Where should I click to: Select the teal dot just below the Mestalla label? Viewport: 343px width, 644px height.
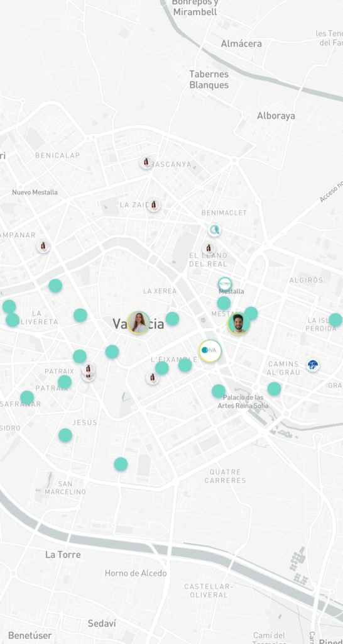tap(224, 303)
